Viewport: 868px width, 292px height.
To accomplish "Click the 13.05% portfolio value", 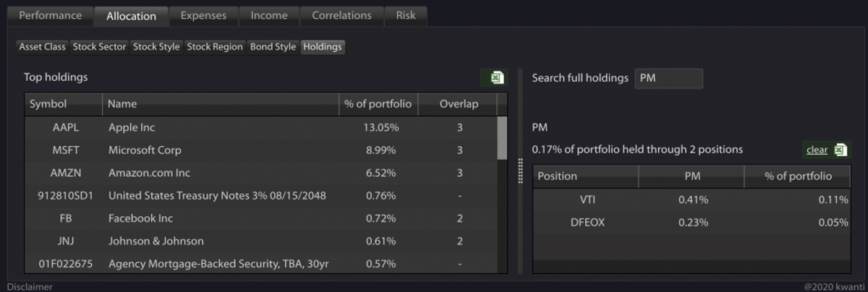I will coord(380,127).
